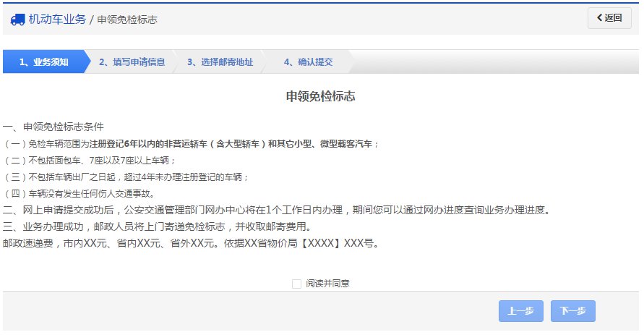Click the 申领免检标志 page heading

(x=321, y=96)
